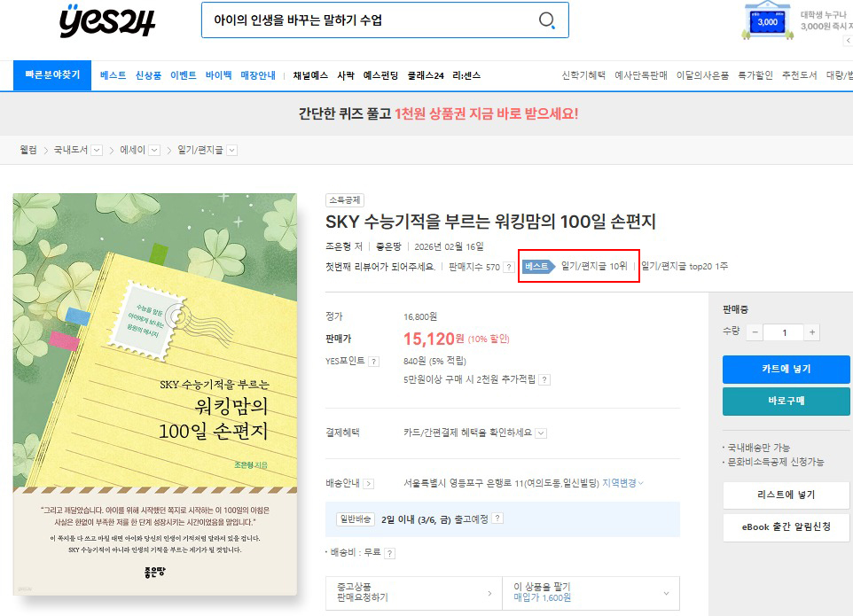This screenshot has height=616, width=853.
Task: Click the 판매지수 help question icon
Action: pyautogui.click(x=509, y=267)
